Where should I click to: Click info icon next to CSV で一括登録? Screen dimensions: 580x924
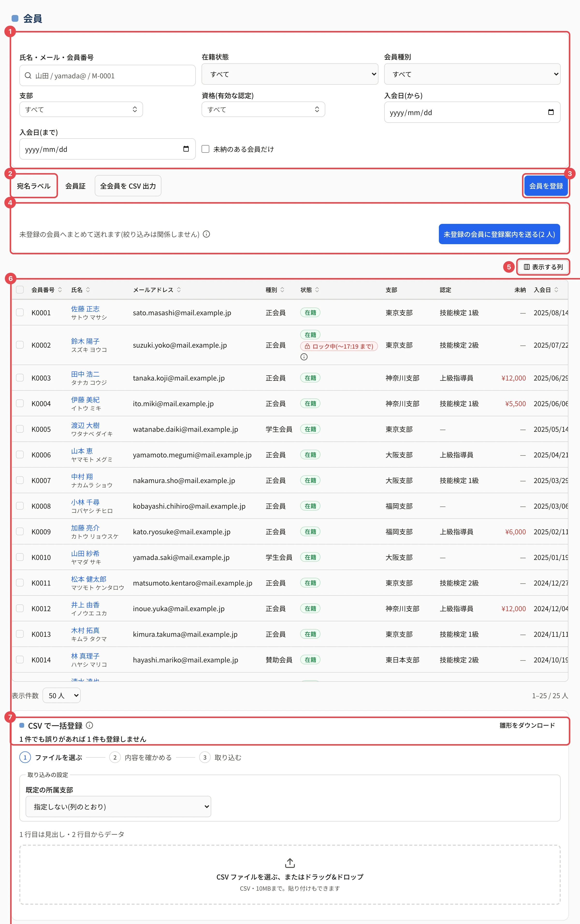tap(89, 725)
